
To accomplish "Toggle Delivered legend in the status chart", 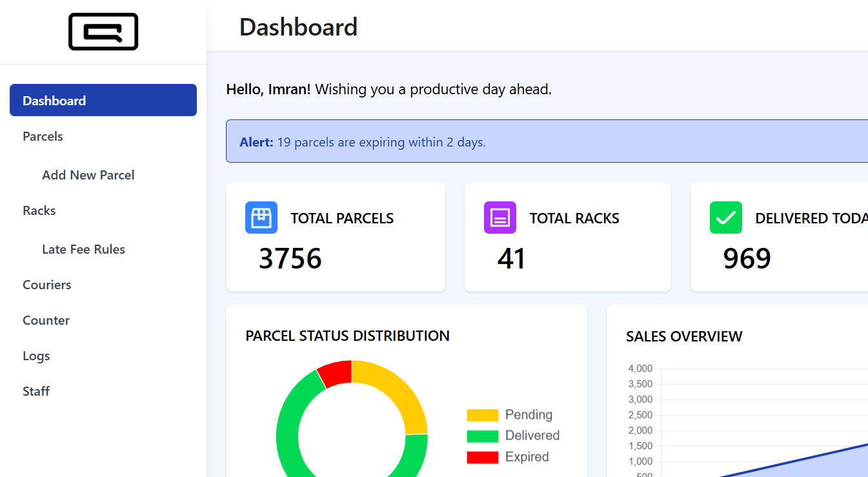I will tap(532, 436).
